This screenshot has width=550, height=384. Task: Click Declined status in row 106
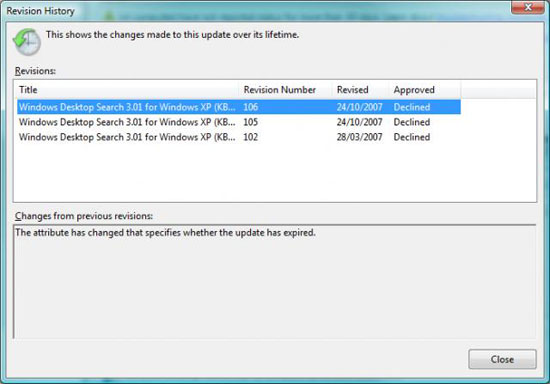412,107
